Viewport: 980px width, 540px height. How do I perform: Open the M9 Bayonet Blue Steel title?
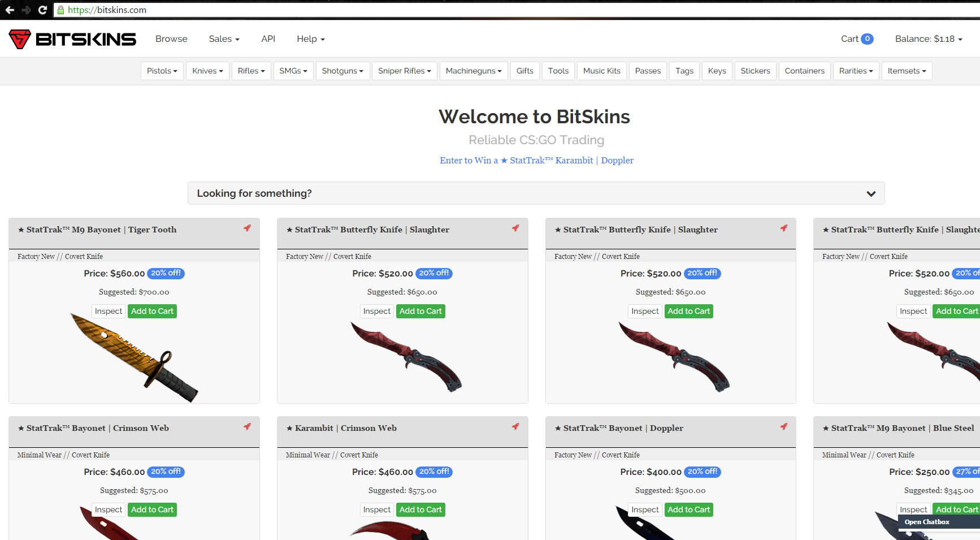click(899, 428)
